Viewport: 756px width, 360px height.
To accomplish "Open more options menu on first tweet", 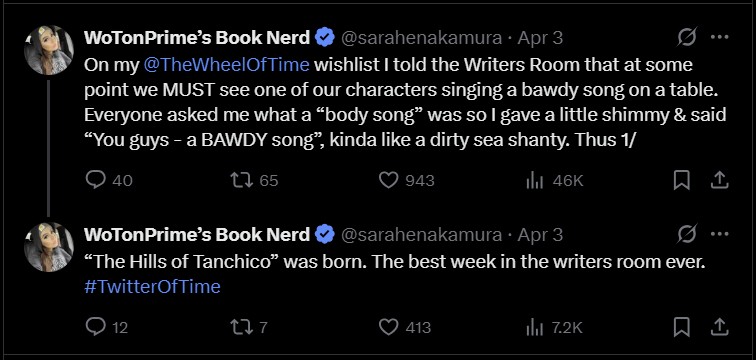I will [720, 37].
